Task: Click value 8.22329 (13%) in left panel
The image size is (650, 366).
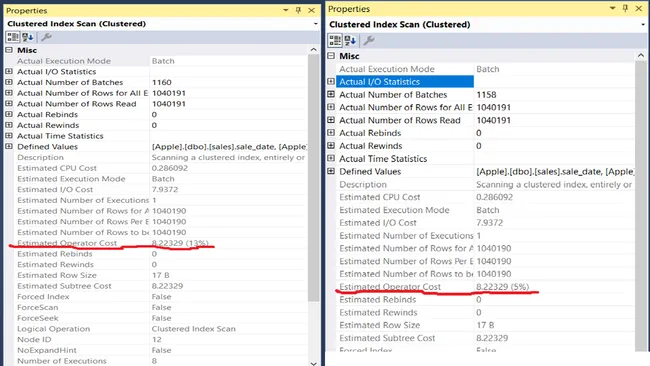Action: pos(180,243)
